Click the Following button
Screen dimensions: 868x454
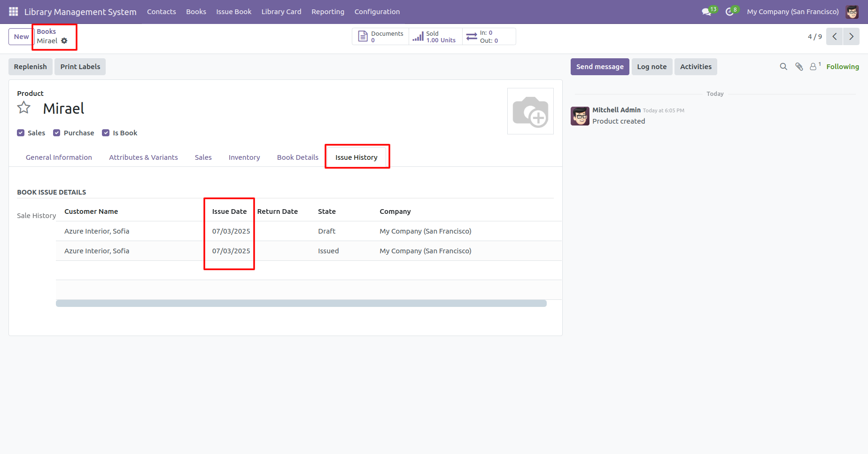[x=843, y=67]
